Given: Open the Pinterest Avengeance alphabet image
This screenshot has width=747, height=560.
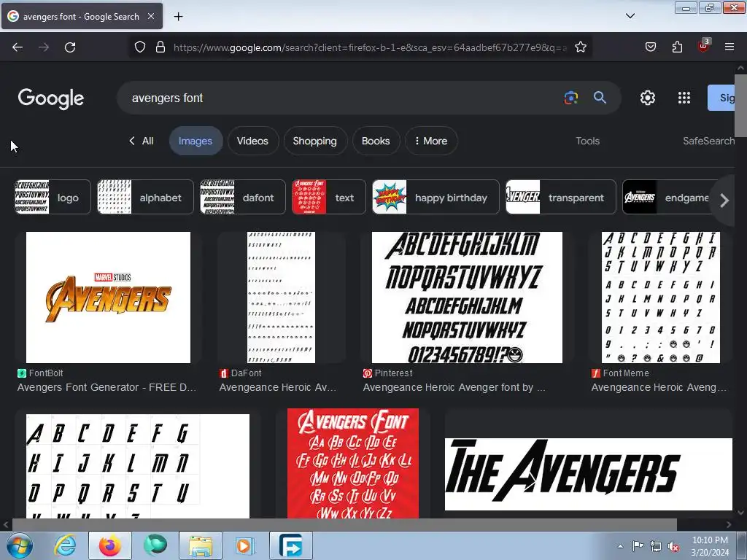Looking at the screenshot, I should [x=467, y=297].
